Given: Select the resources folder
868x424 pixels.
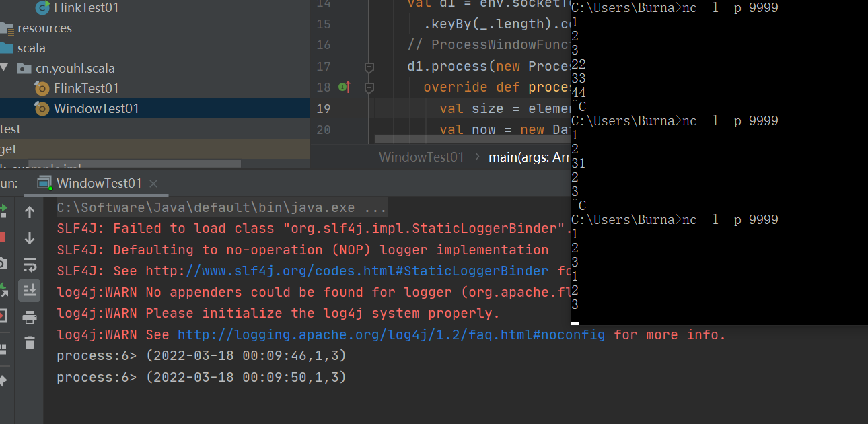Looking at the screenshot, I should (x=44, y=28).
